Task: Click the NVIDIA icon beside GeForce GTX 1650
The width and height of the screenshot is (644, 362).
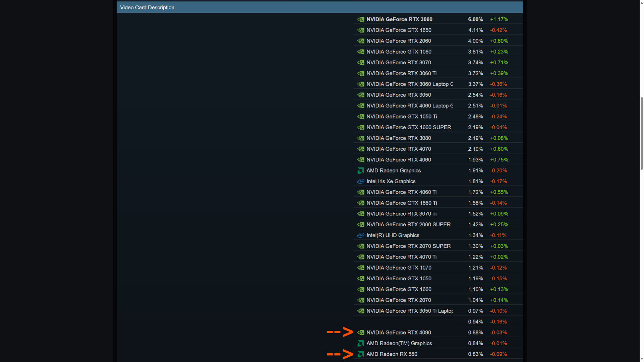Action: tap(361, 30)
